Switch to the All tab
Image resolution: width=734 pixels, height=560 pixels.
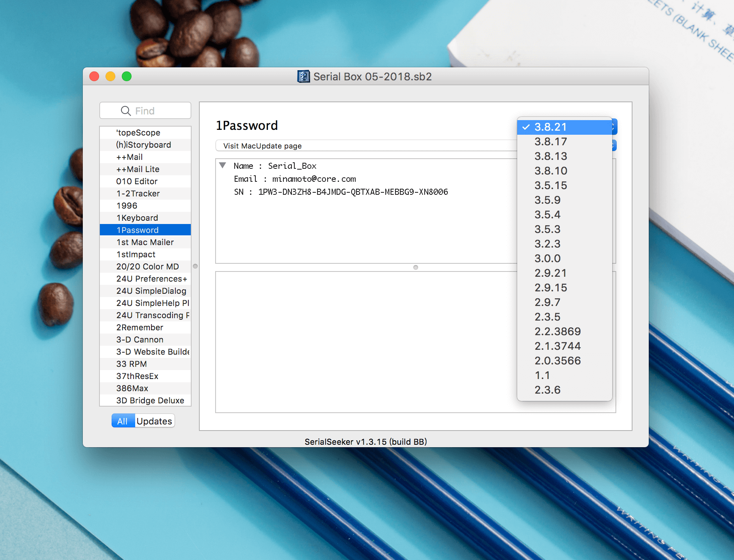tap(123, 421)
